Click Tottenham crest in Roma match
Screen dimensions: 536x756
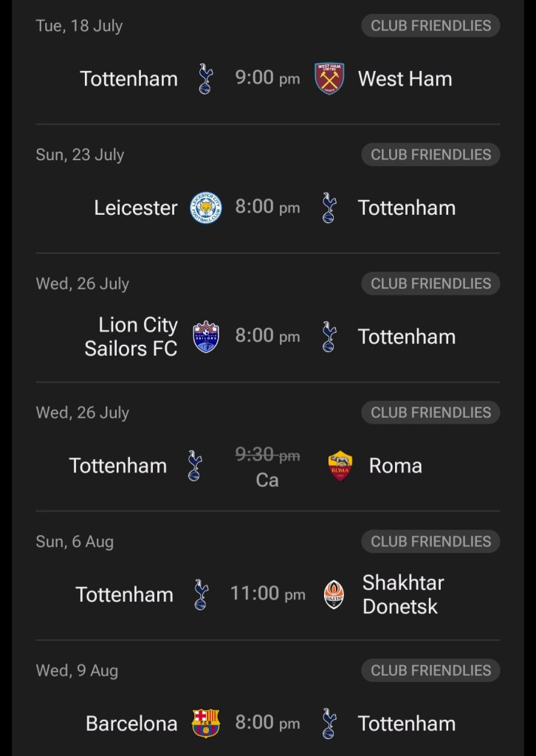tap(194, 466)
